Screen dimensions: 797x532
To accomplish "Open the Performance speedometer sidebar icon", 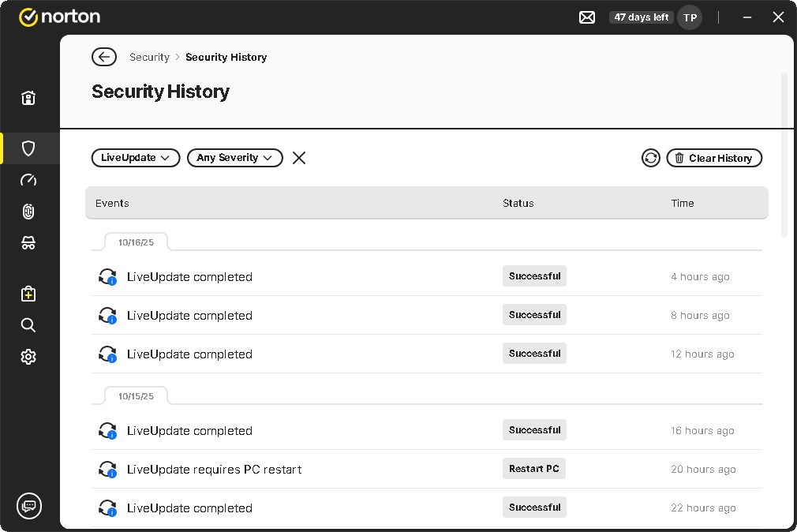I will 28,180.
